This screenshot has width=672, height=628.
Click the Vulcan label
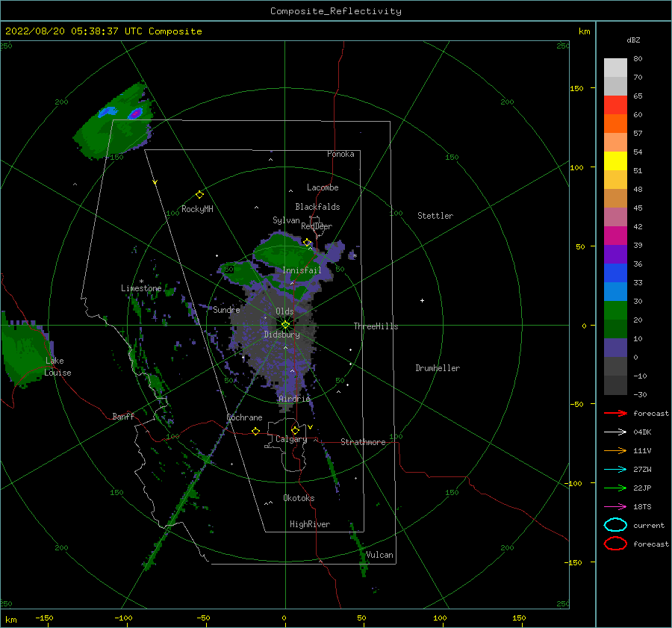(x=379, y=554)
